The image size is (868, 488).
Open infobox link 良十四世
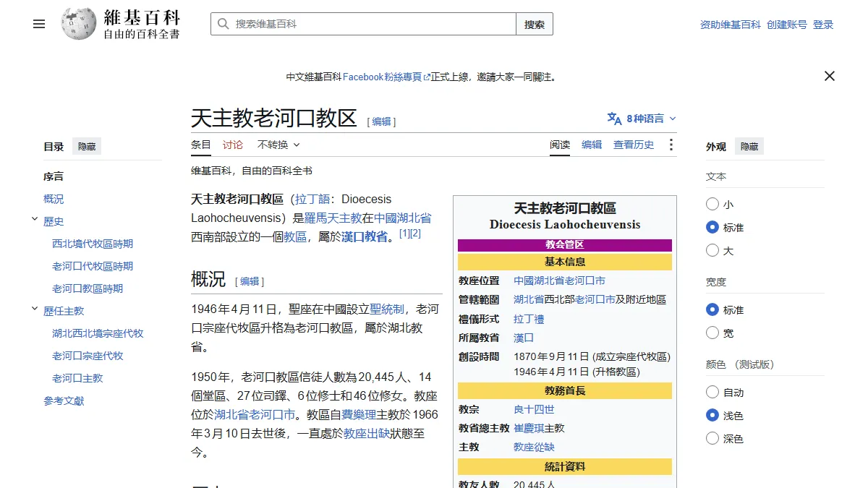534,409
